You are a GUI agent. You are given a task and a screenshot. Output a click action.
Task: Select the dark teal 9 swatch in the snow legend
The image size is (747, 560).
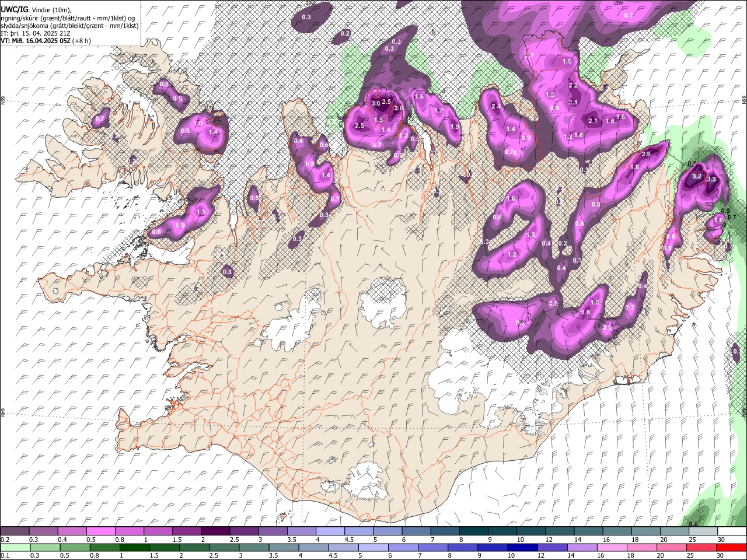pos(501,531)
